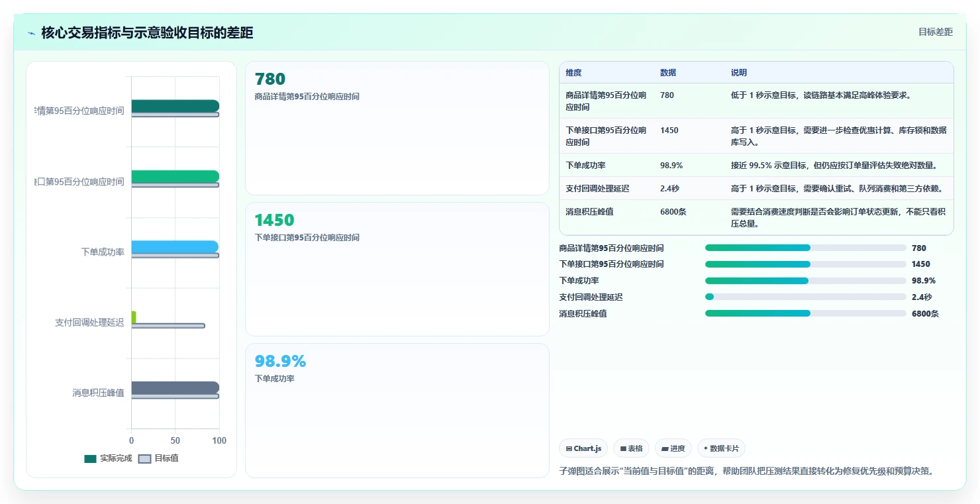Viewport: 980px width, 504px height.
Task: Click the 下单成功率 caption under 98.9% card
Action: tap(275, 379)
